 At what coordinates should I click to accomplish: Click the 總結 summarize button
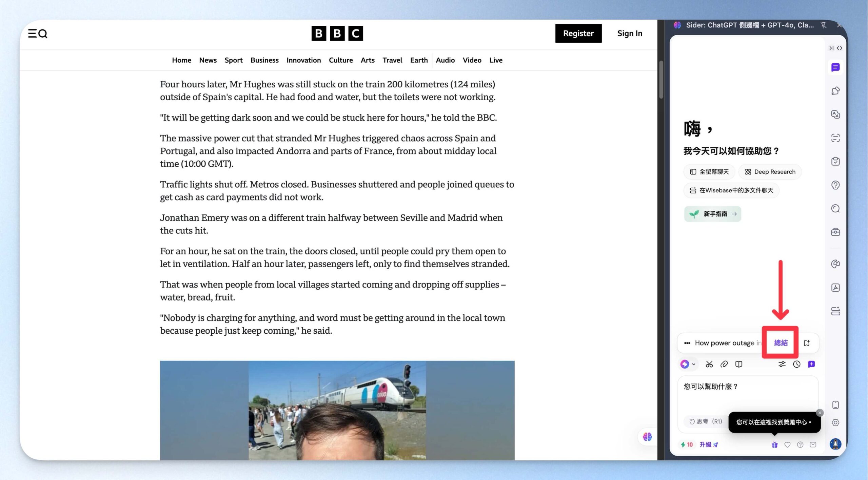pos(781,343)
